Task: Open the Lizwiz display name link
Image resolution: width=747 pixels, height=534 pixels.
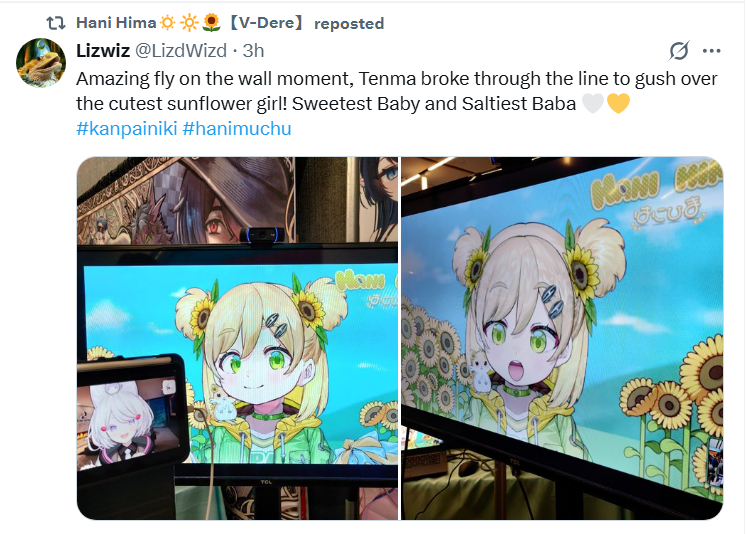Action: tap(103, 50)
